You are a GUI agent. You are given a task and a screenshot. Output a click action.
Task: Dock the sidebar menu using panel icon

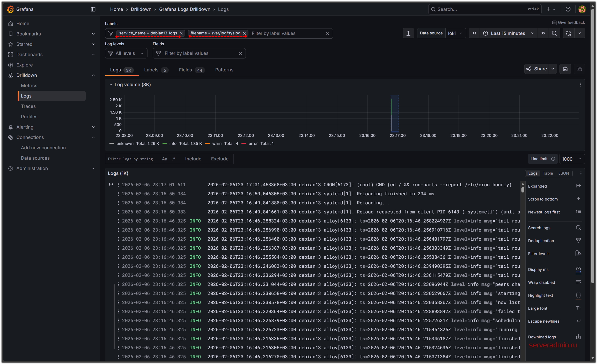pos(93,9)
